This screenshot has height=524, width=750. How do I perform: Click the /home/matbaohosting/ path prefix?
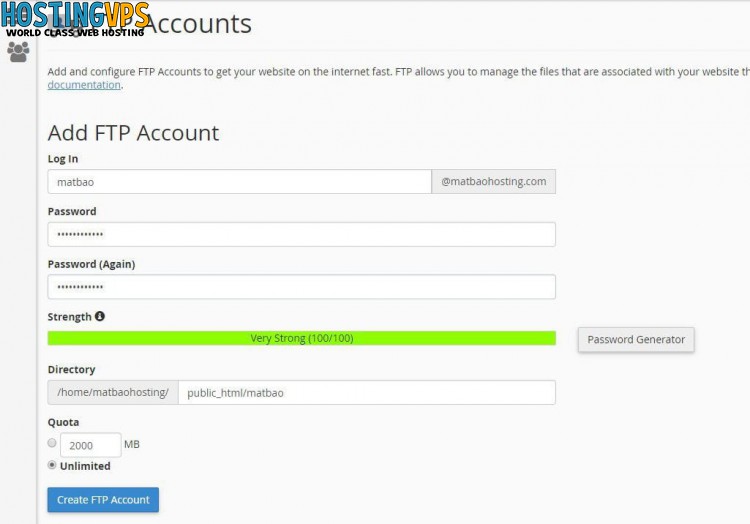tap(113, 393)
